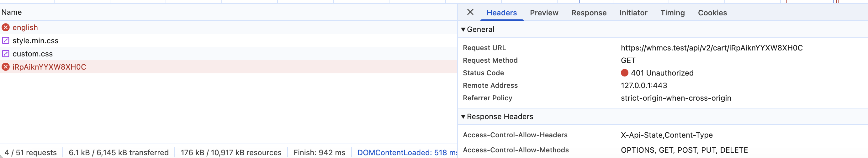Click the error icon beside iRpAiknYYXW8XH0C request

pyautogui.click(x=6, y=67)
